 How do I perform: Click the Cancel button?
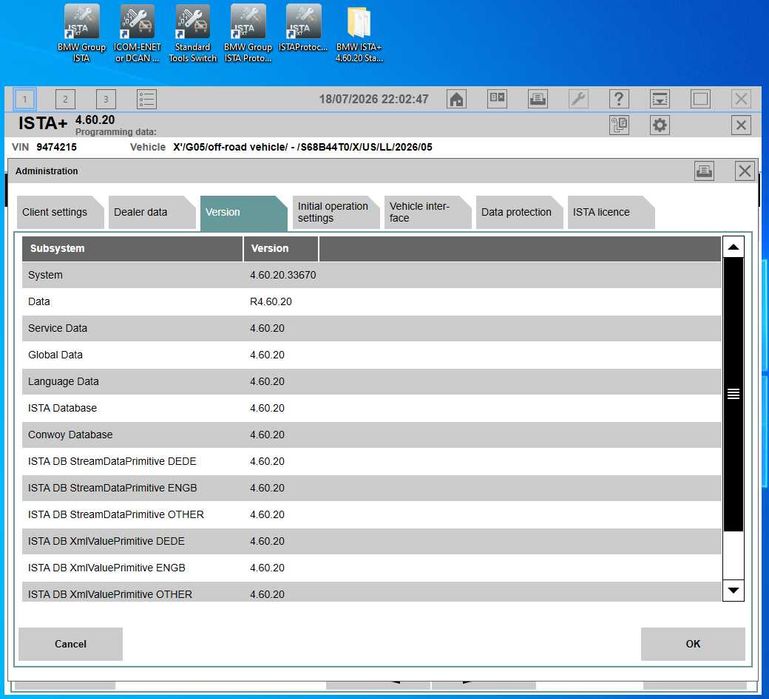(x=71, y=644)
